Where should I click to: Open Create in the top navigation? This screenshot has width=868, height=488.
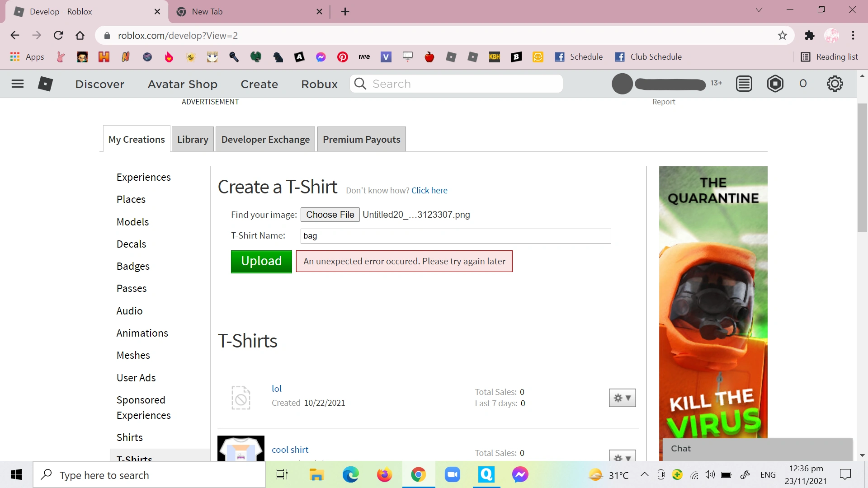259,84
